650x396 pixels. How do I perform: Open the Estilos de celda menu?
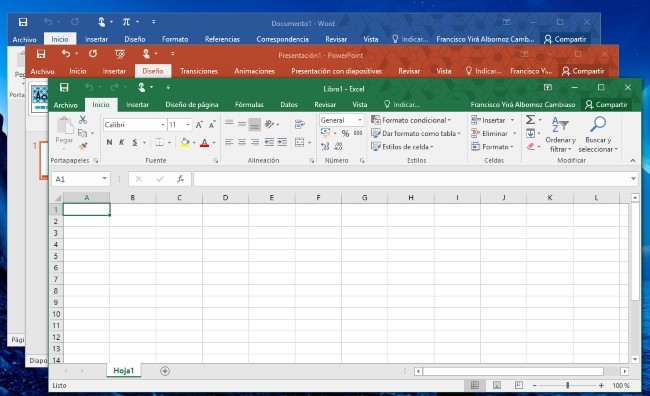402,146
